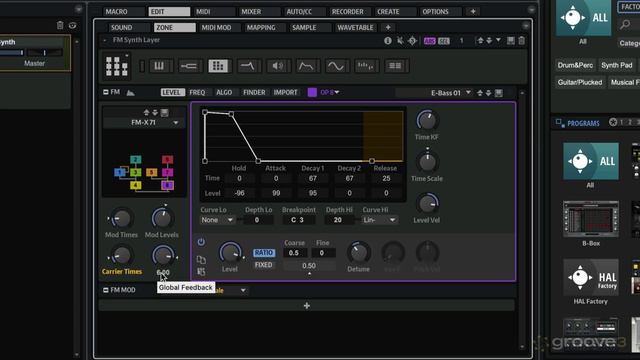Image resolution: width=640 pixels, height=360 pixels.
Task: Show the envelope section icon
Action: tap(307, 66)
